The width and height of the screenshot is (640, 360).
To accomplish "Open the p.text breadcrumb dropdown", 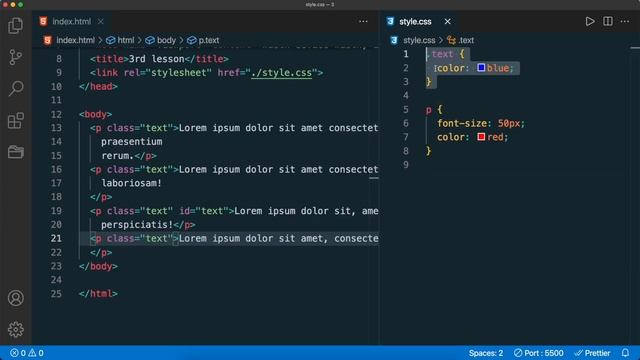I will (x=209, y=40).
